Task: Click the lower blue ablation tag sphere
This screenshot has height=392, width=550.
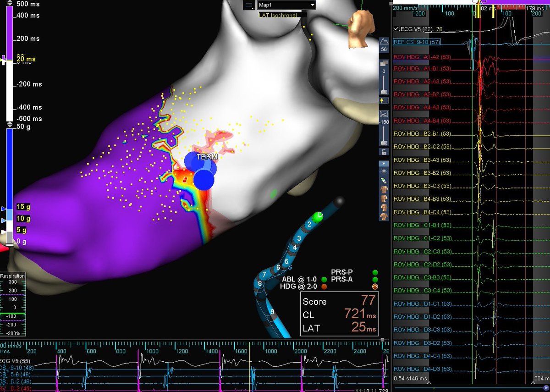Action: click(x=204, y=179)
